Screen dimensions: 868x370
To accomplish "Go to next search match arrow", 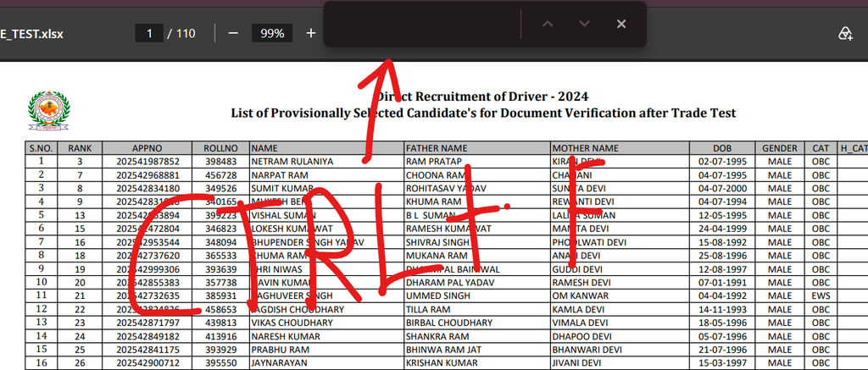I will 584,24.
